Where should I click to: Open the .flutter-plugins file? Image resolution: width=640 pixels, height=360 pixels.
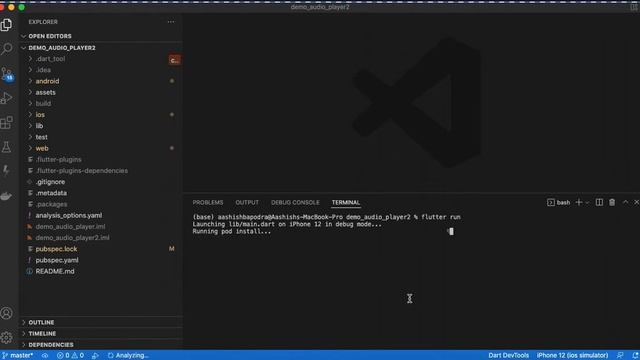click(101, 160)
